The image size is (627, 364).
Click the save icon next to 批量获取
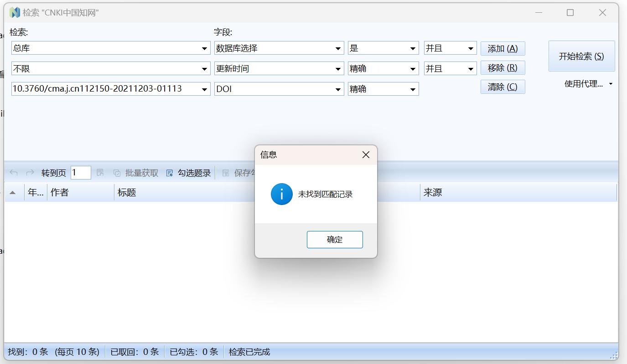(100, 172)
